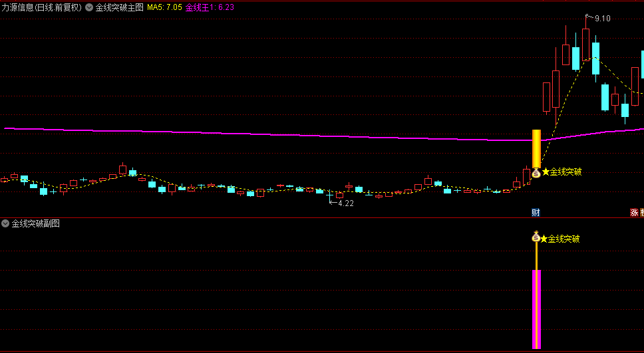
Task: Select the 金线突破主图 indicator name
Action: 120,7
